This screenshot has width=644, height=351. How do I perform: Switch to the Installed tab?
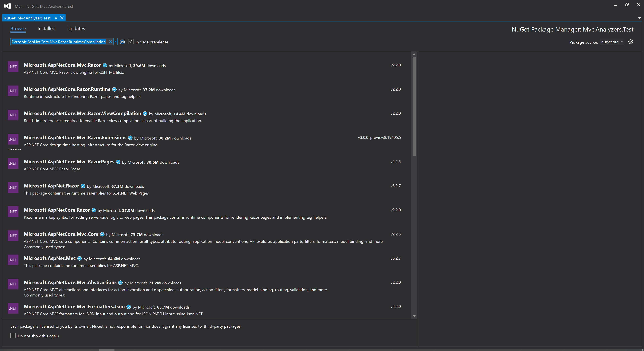click(46, 29)
